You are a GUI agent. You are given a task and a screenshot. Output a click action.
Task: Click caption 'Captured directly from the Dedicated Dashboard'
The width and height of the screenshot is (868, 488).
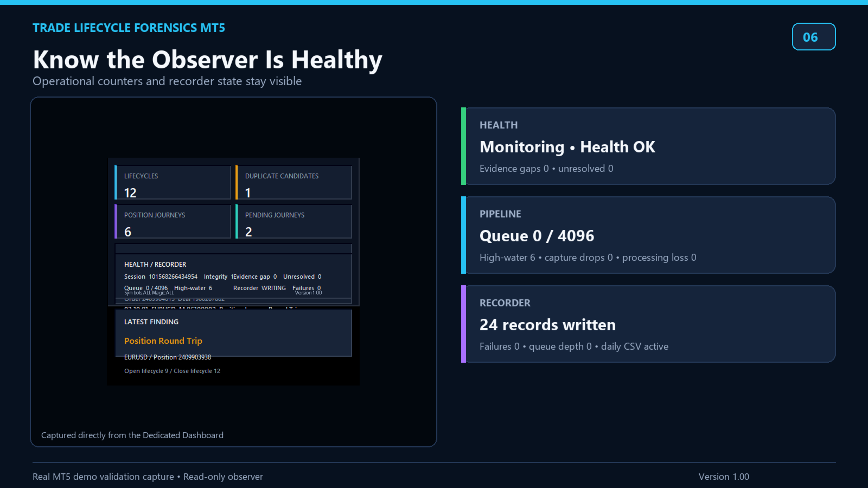pyautogui.click(x=132, y=435)
